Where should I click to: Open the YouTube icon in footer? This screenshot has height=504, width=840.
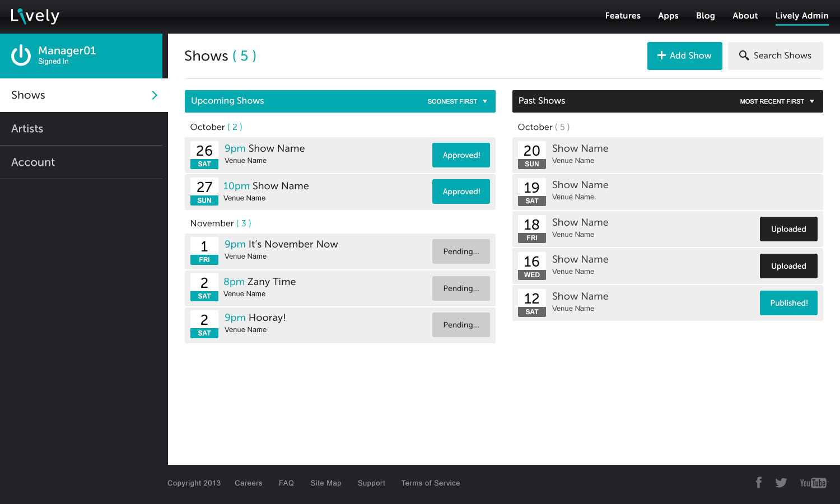click(813, 483)
